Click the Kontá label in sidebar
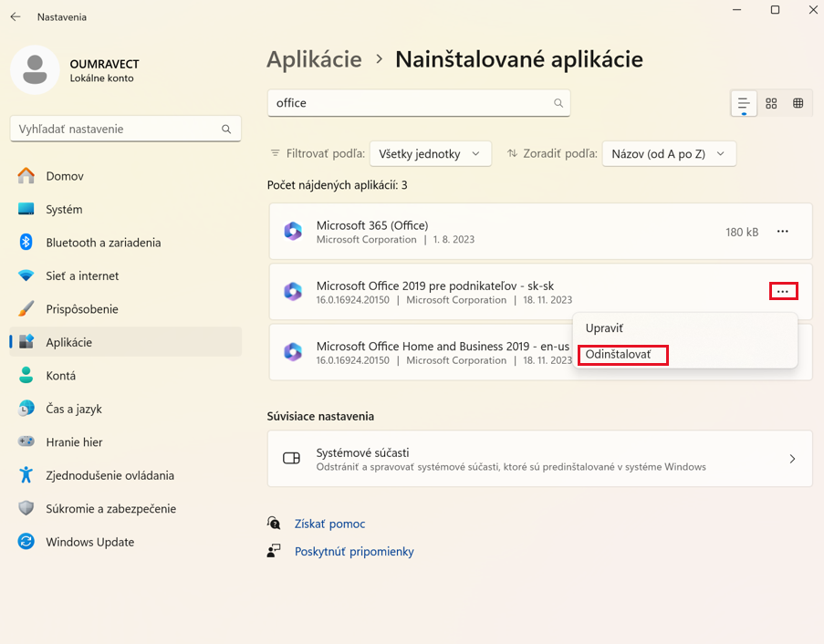This screenshot has height=644, width=824. pos(61,376)
